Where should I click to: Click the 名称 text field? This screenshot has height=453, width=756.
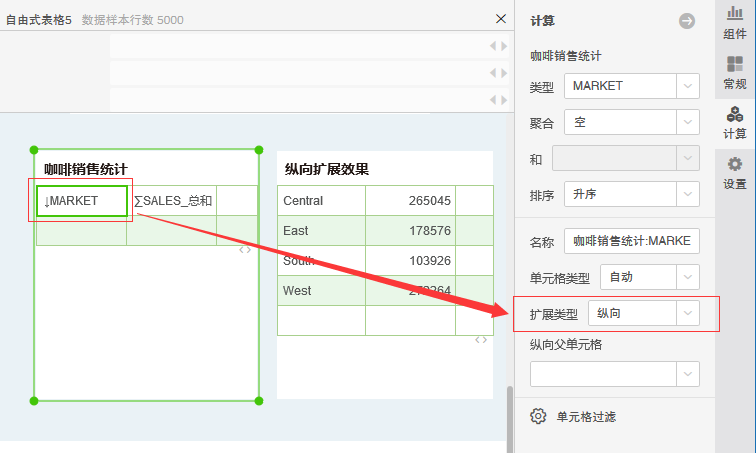click(634, 242)
